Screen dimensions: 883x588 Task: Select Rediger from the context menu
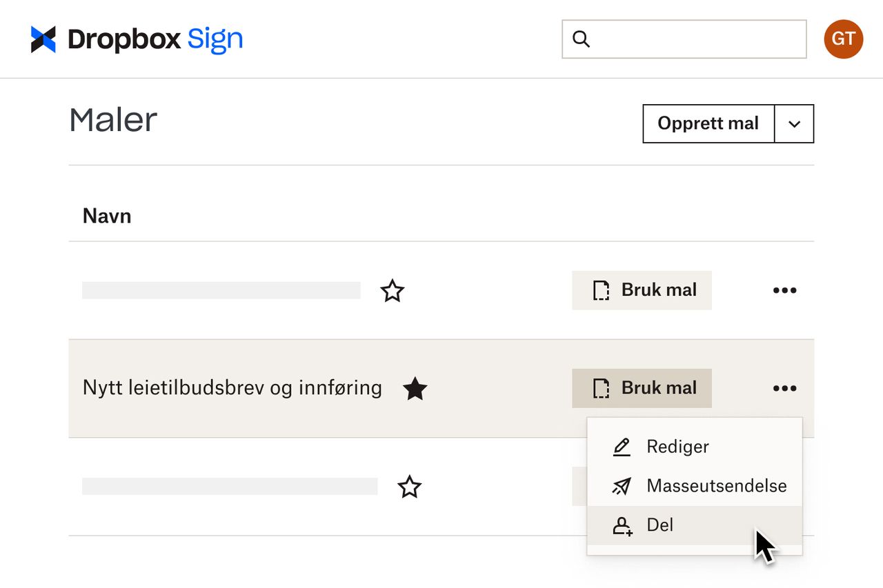(x=677, y=447)
